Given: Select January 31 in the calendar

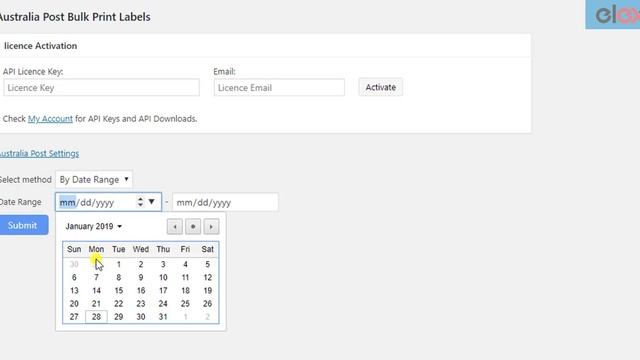Looking at the screenshot, I should pos(163,317).
